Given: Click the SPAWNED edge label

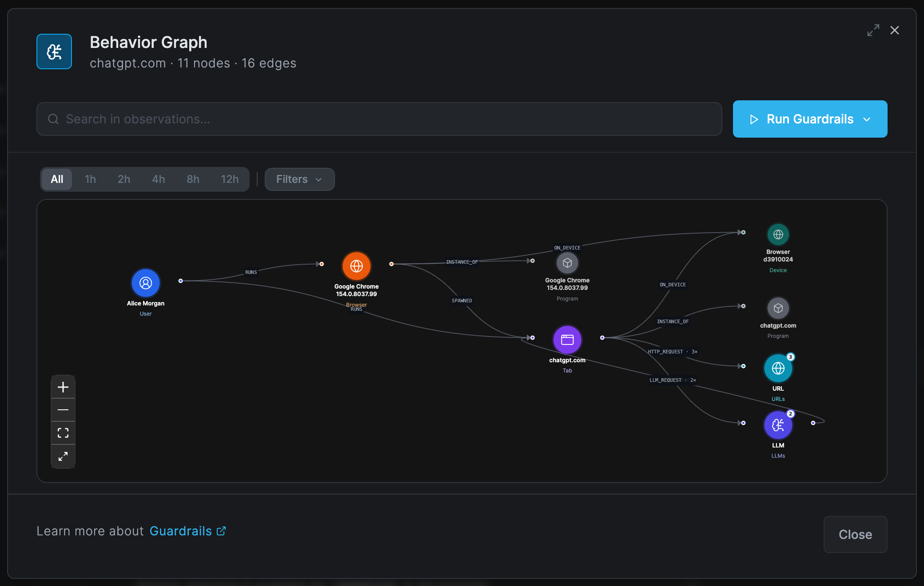Looking at the screenshot, I should click(462, 301).
